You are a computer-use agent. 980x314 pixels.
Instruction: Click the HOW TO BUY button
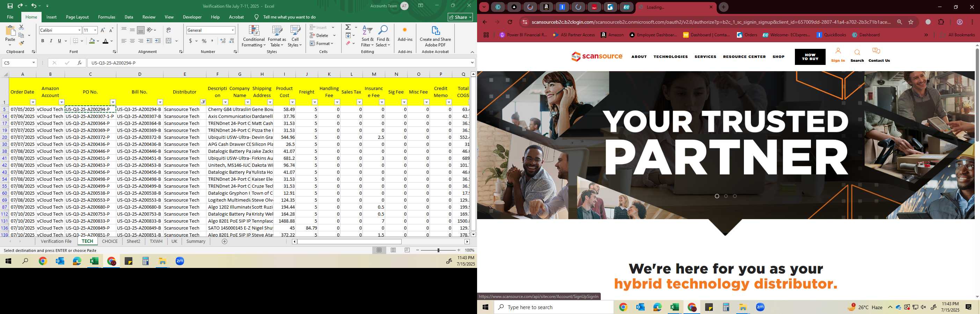pos(810,57)
